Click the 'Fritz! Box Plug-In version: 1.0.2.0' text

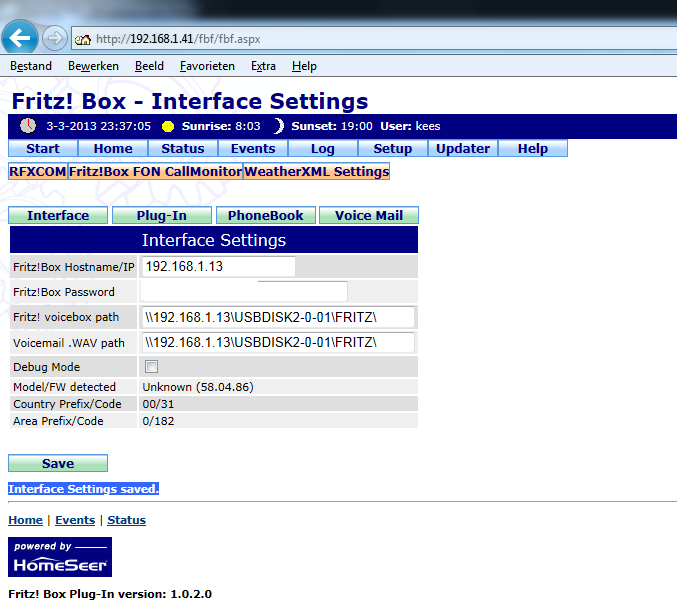click(110, 594)
